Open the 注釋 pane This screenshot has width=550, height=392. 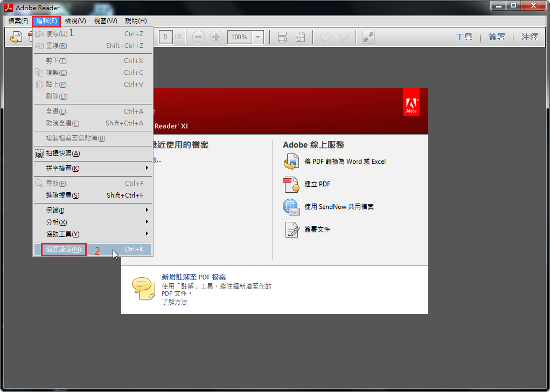tap(530, 37)
